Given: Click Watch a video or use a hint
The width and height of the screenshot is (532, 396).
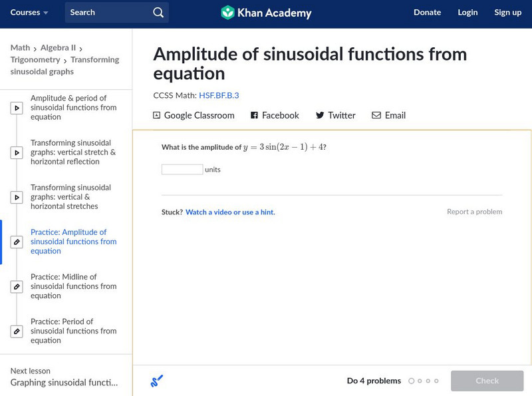Looking at the screenshot, I should 230,212.
